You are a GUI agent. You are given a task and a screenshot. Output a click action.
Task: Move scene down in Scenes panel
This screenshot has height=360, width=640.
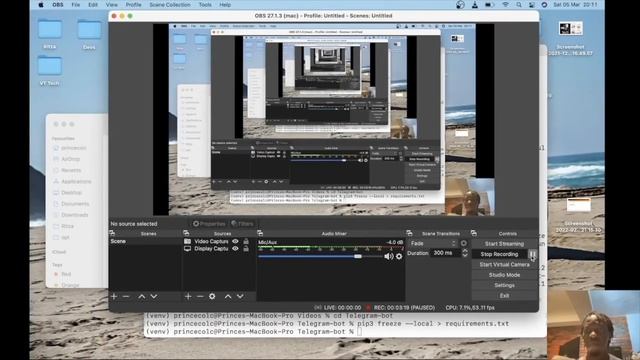(x=153, y=296)
